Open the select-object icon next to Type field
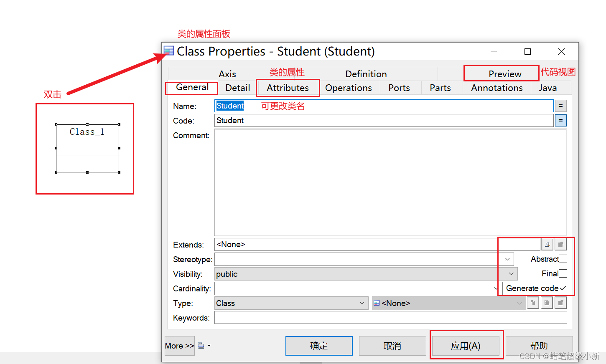The height and width of the screenshot is (364, 606). click(547, 303)
